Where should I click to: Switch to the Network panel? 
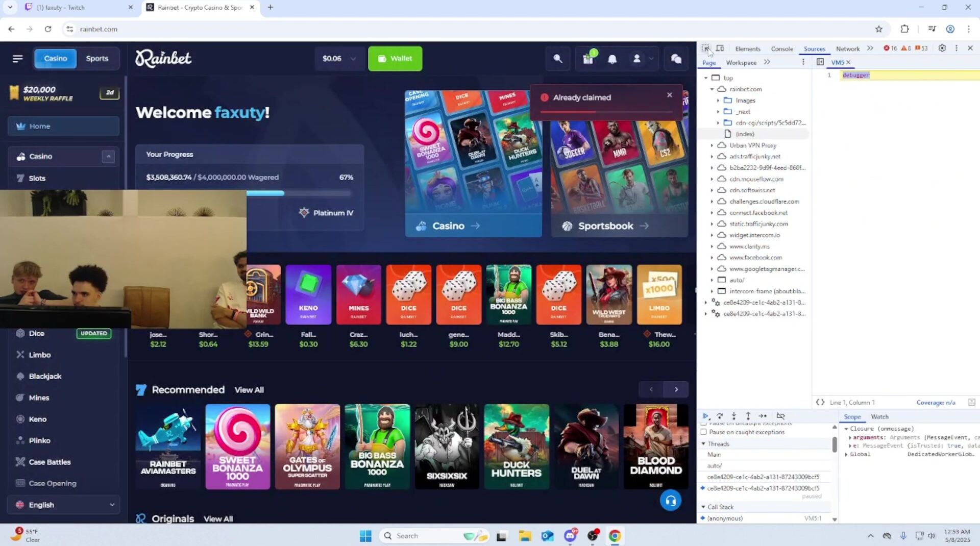(848, 49)
